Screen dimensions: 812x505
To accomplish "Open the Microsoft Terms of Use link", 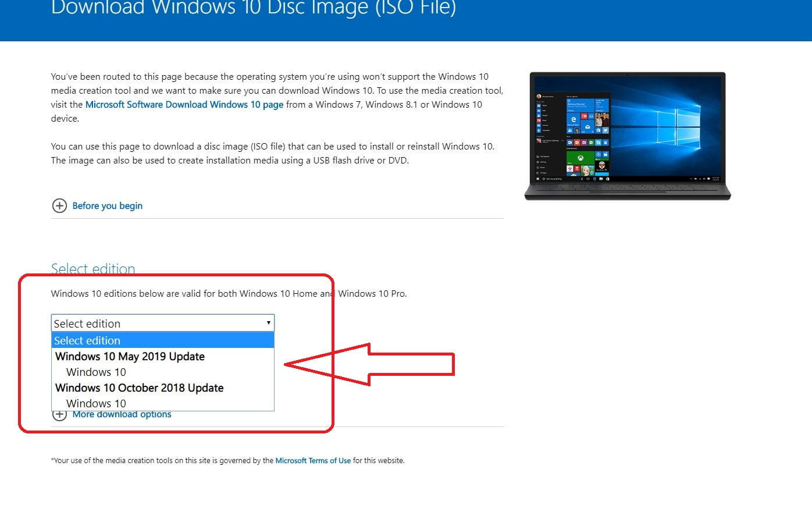I will tap(313, 461).
